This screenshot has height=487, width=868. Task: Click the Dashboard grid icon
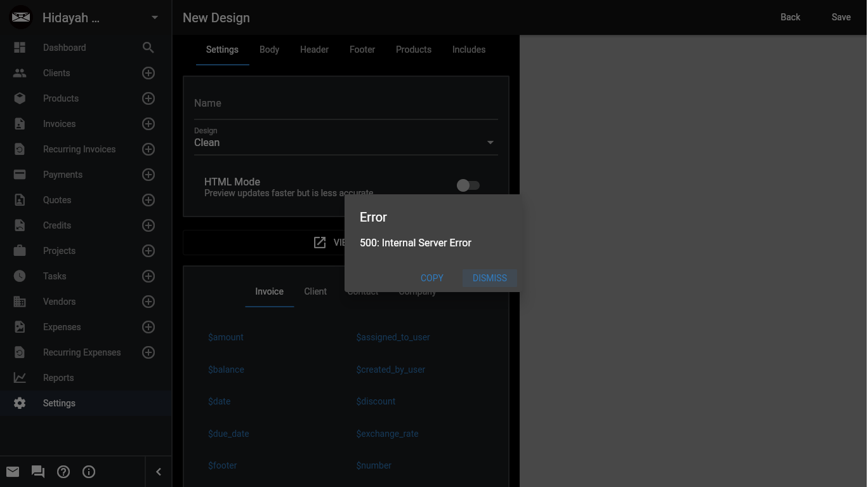pos(20,48)
